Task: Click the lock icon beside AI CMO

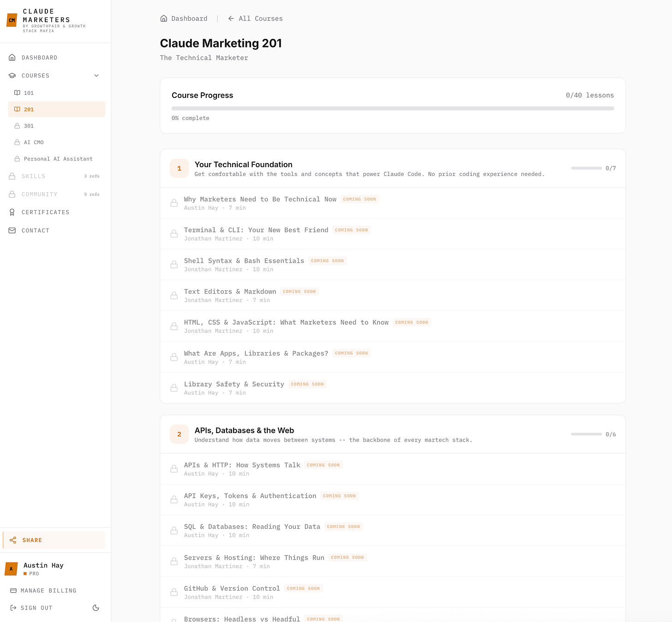Action: (17, 142)
